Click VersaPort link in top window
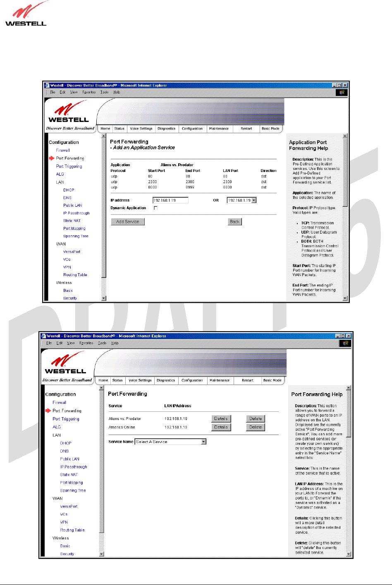The width and height of the screenshot is (392, 585). tap(72, 252)
